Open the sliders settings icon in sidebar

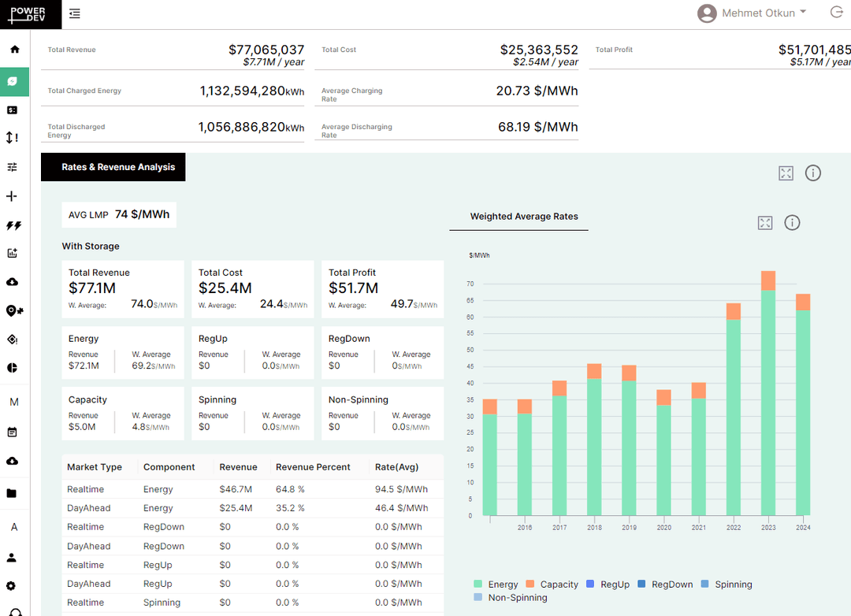(x=13, y=167)
